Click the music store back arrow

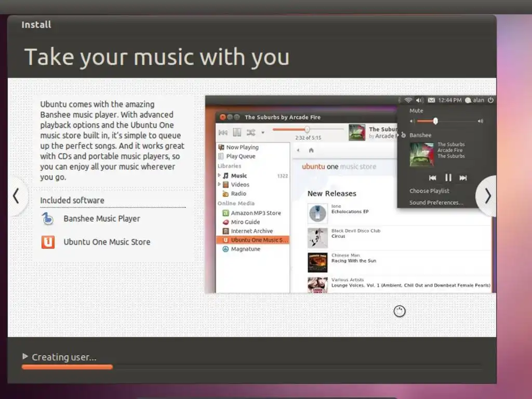pyautogui.click(x=298, y=150)
